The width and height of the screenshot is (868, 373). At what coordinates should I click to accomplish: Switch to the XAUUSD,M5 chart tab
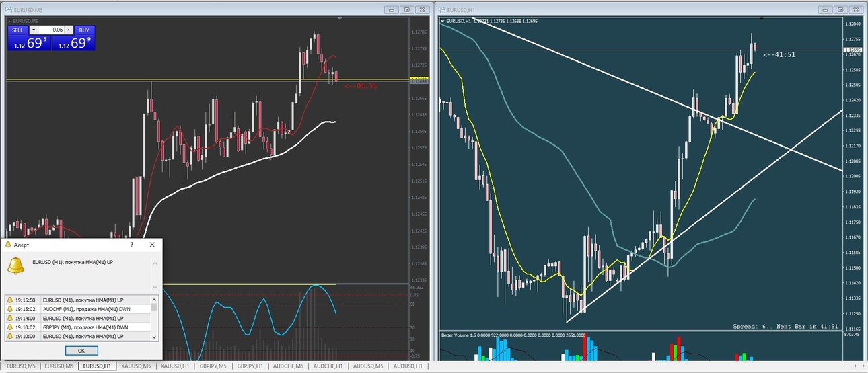[x=136, y=366]
